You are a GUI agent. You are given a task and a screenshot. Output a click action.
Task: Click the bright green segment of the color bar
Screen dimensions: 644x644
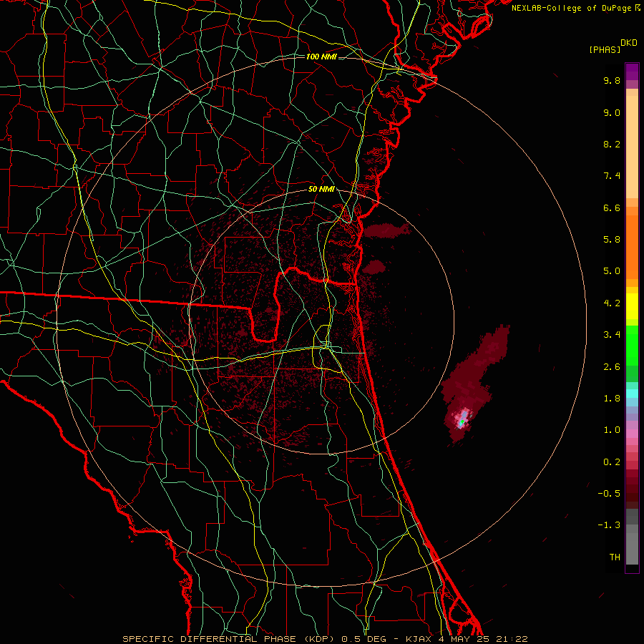[632, 346]
